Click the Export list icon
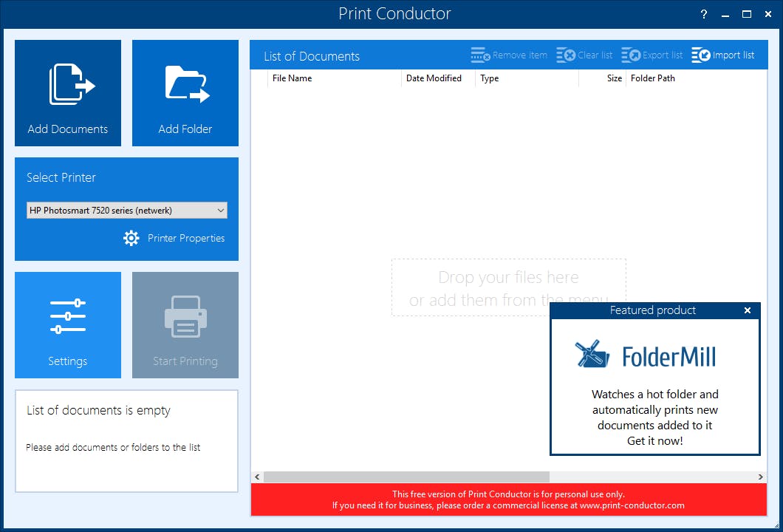The width and height of the screenshot is (783, 532). pos(631,55)
